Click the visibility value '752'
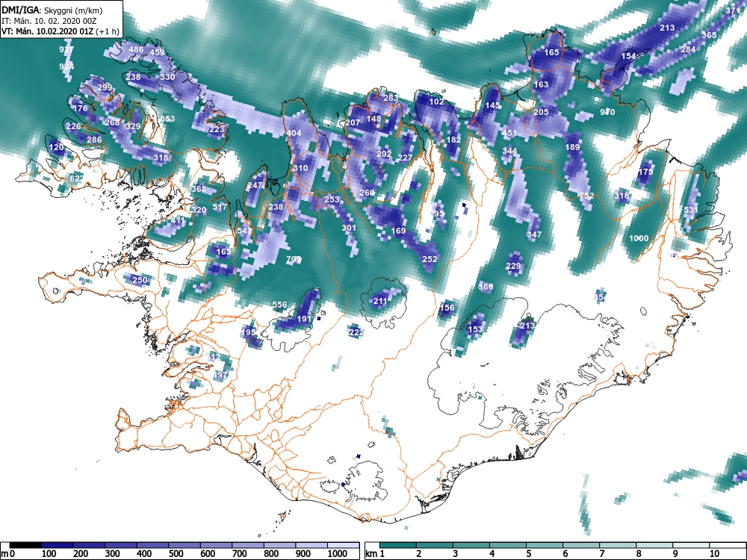747x560 pixels. pyautogui.click(x=586, y=196)
